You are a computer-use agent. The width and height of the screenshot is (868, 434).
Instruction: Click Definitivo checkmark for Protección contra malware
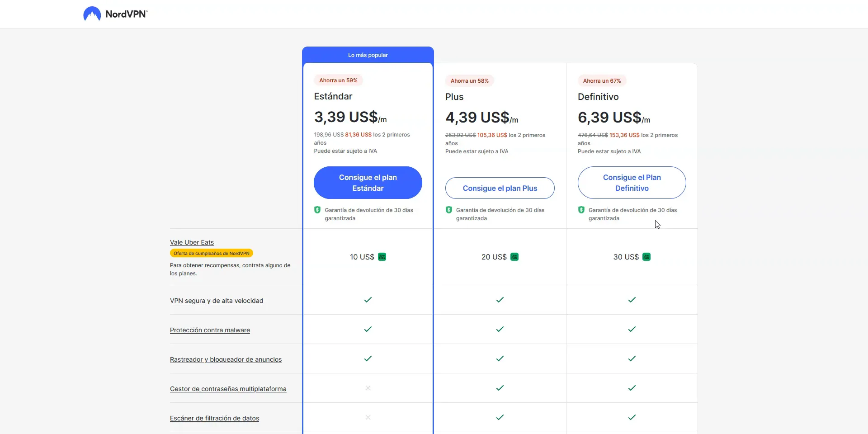pos(632,329)
